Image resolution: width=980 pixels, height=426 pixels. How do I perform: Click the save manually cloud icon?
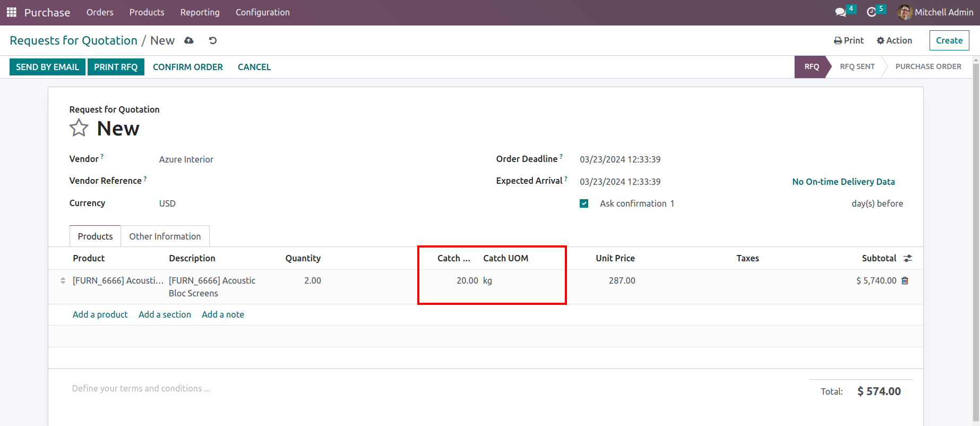pyautogui.click(x=189, y=40)
